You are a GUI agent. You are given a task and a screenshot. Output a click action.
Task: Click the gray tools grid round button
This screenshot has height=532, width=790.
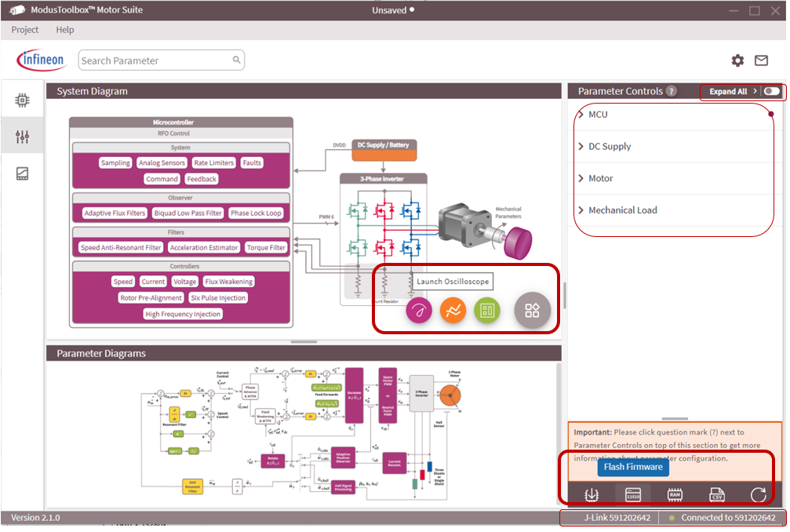click(x=532, y=311)
